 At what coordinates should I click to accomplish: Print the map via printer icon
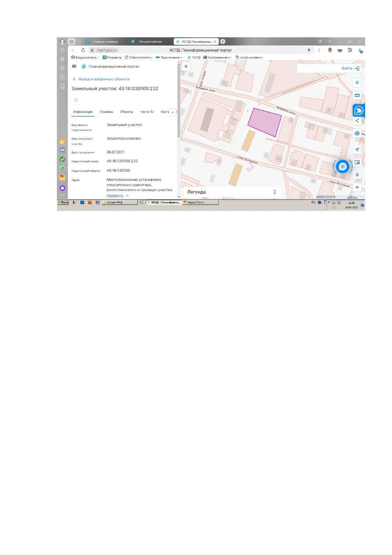click(357, 133)
